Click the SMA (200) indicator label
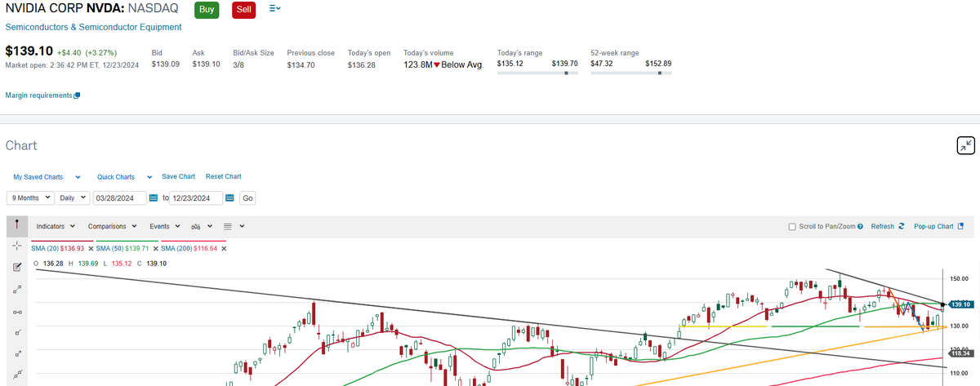The width and height of the screenshot is (980, 386). pos(176,248)
